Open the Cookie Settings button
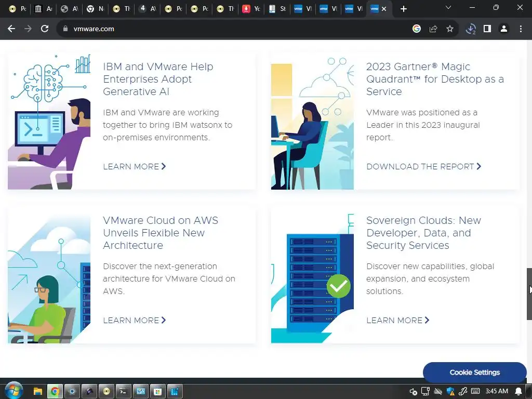Screen dimensions: 532x399 pos(474,372)
